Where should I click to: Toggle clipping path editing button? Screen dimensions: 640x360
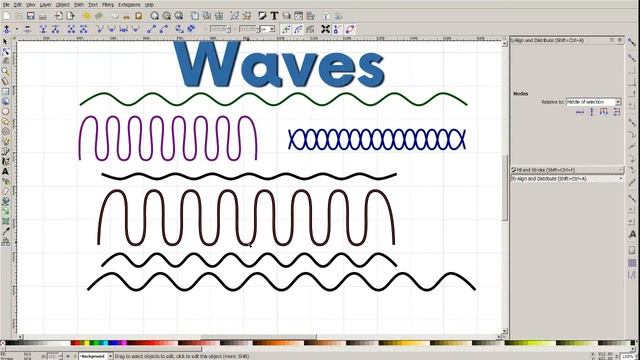[286, 29]
